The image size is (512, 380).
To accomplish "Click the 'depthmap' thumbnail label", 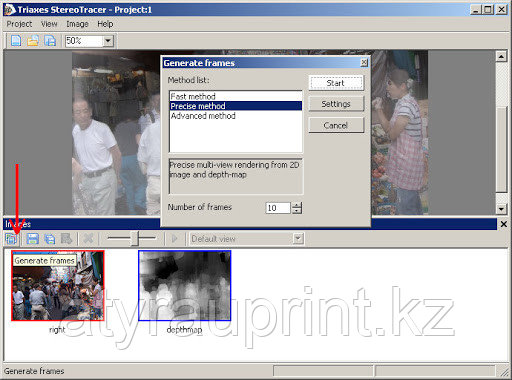I will [184, 330].
